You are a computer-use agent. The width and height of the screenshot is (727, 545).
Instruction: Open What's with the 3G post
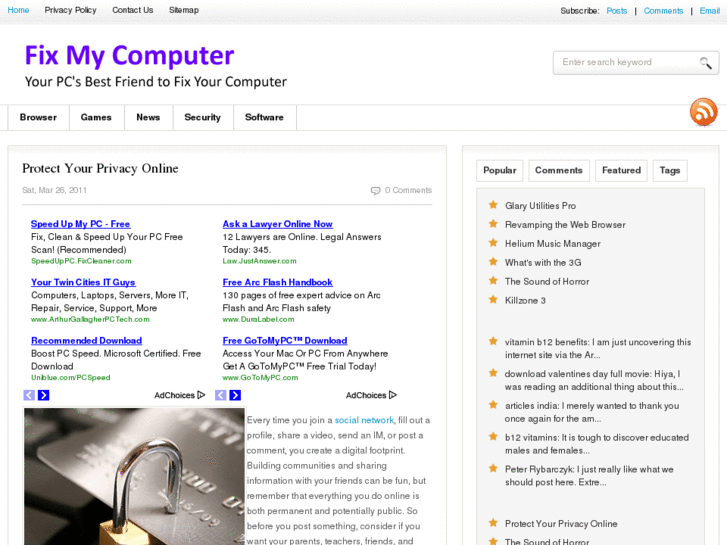[x=543, y=263]
